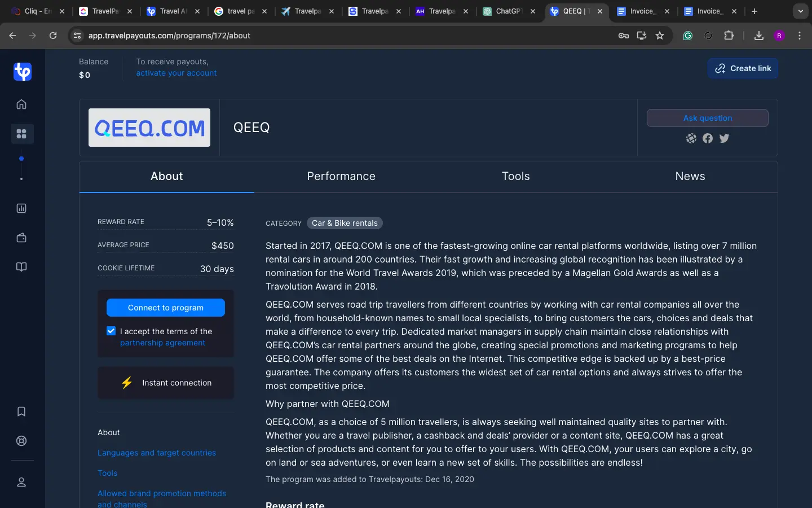Viewport: 812px width, 508px height.
Task: Click Connect to program button
Action: point(166,308)
